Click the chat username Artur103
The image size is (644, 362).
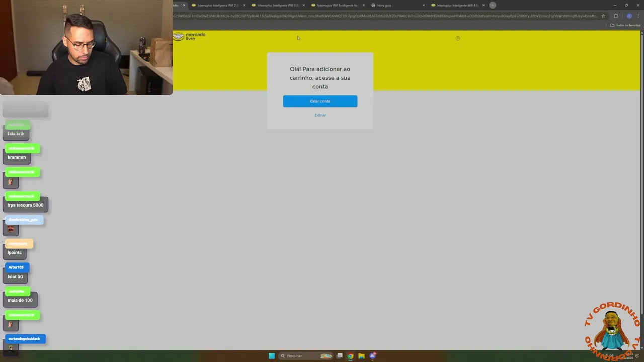point(16,267)
